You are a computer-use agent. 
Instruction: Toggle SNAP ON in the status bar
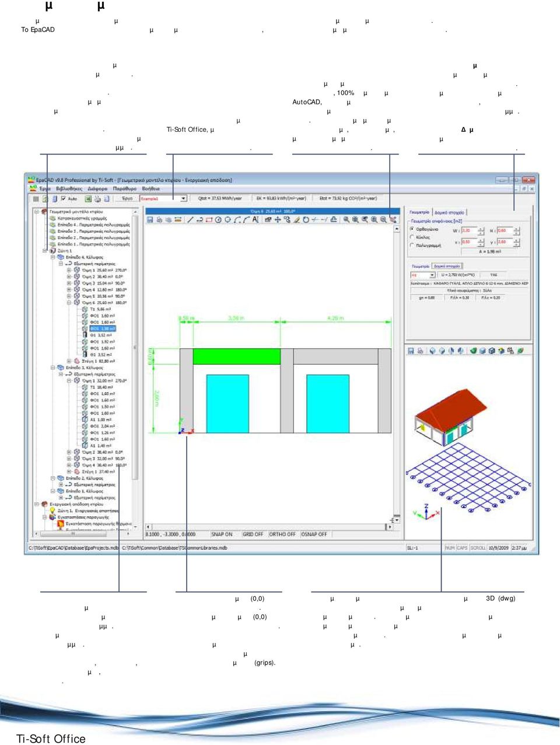[x=222, y=534]
